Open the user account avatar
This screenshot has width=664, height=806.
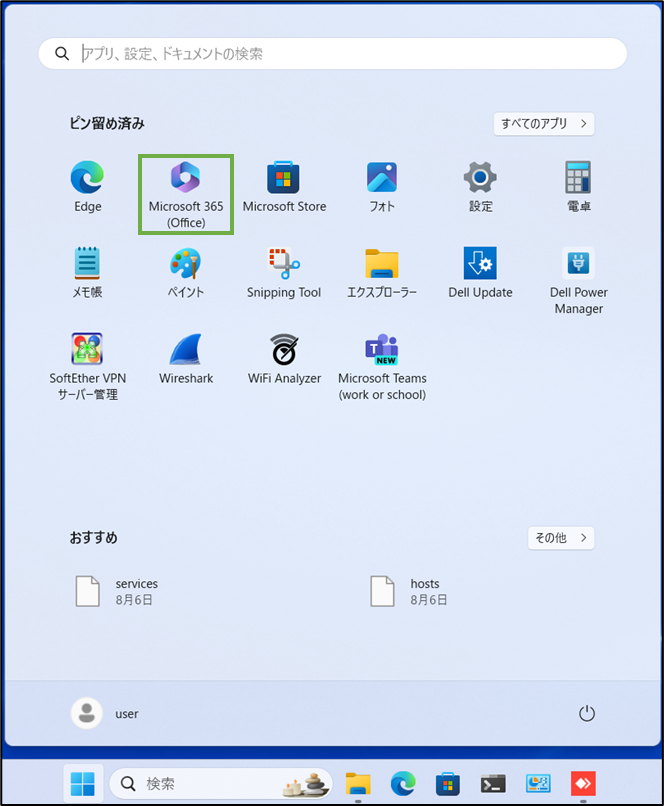tap(86, 713)
